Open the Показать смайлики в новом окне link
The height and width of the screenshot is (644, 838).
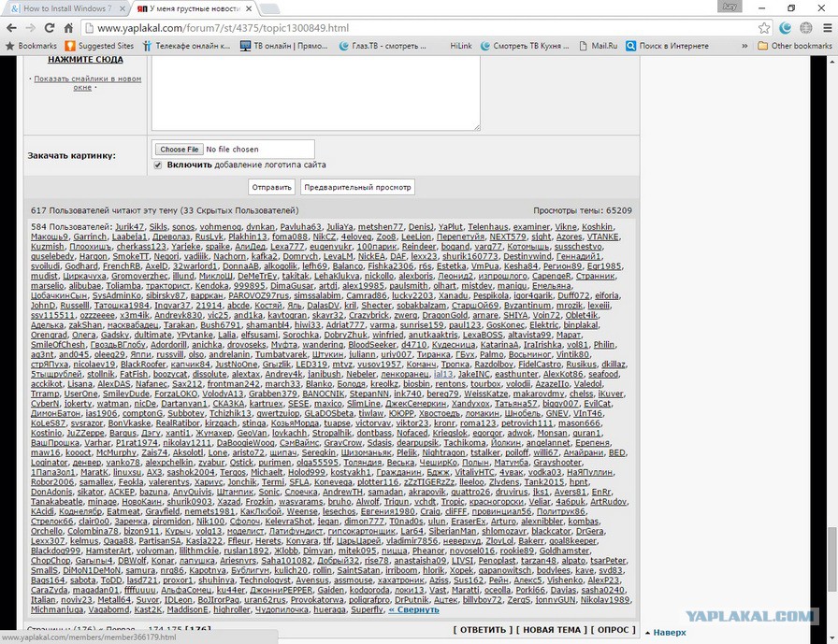click(x=87, y=83)
